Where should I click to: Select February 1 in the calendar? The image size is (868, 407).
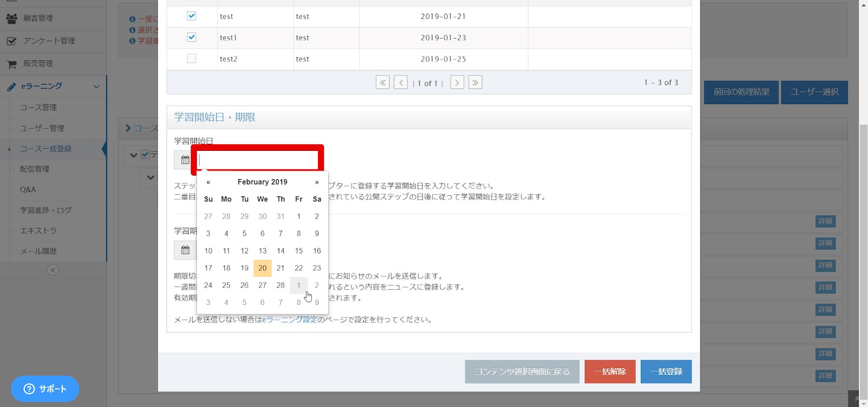tap(299, 217)
